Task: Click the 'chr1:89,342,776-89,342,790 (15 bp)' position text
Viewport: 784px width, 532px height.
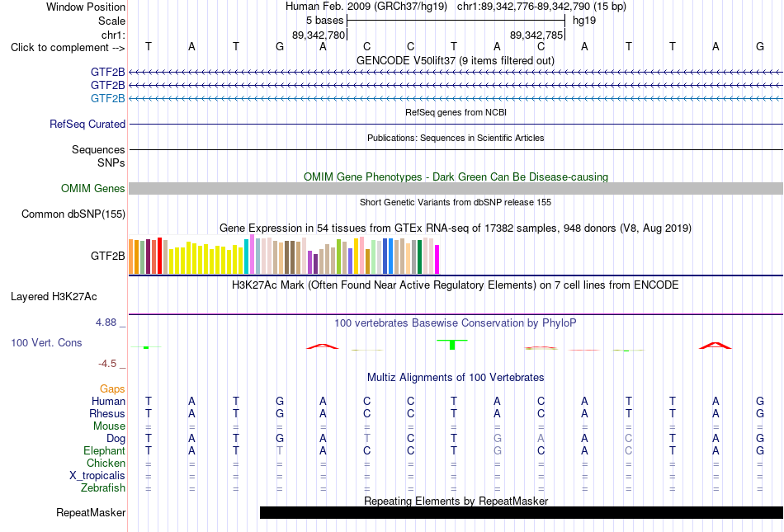Action: coord(541,7)
